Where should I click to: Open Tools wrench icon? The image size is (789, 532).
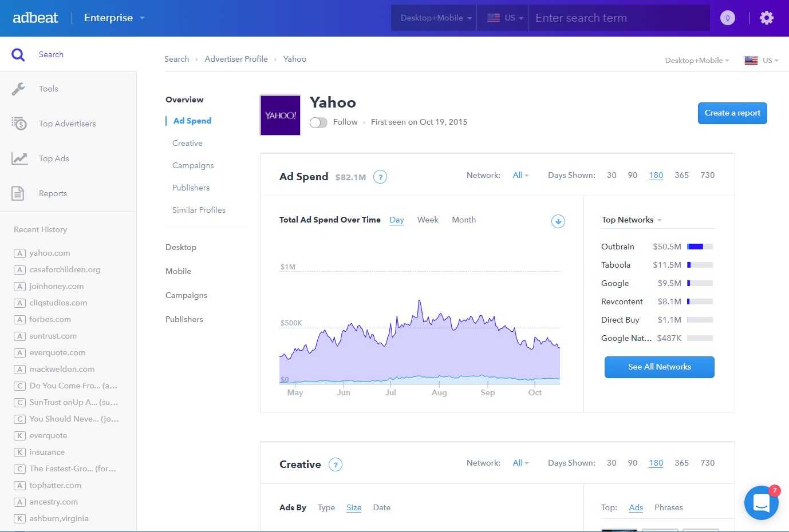18,89
